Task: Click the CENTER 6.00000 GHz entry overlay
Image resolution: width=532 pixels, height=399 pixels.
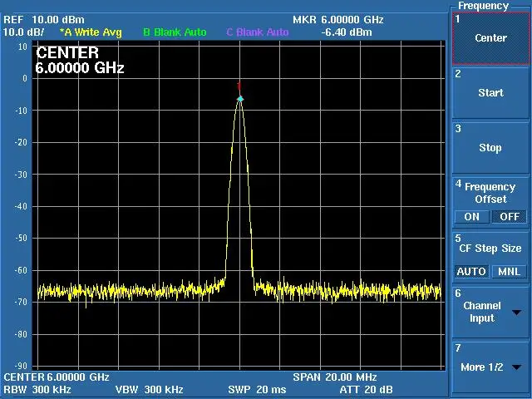Action: [x=80, y=61]
